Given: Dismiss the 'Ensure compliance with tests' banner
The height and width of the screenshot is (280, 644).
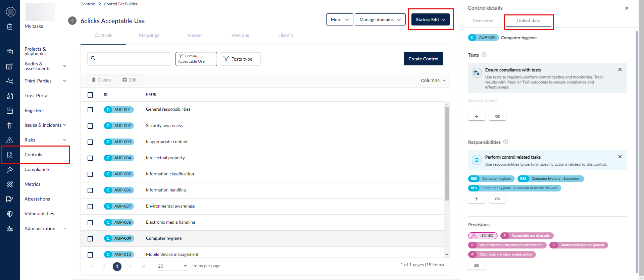Looking at the screenshot, I should click(x=620, y=70).
